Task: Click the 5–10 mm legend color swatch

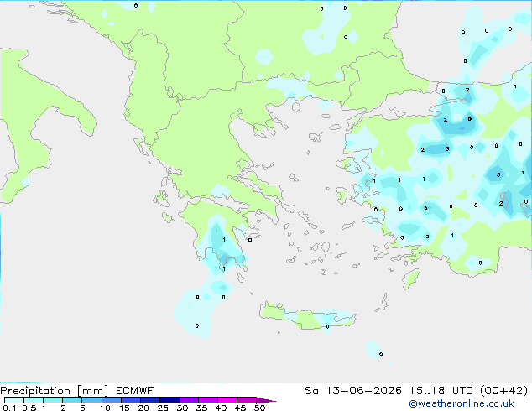Action: click(x=91, y=400)
